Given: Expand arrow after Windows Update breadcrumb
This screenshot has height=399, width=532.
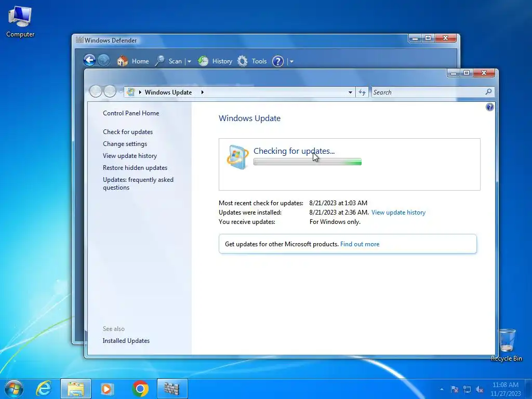Looking at the screenshot, I should pos(203,92).
